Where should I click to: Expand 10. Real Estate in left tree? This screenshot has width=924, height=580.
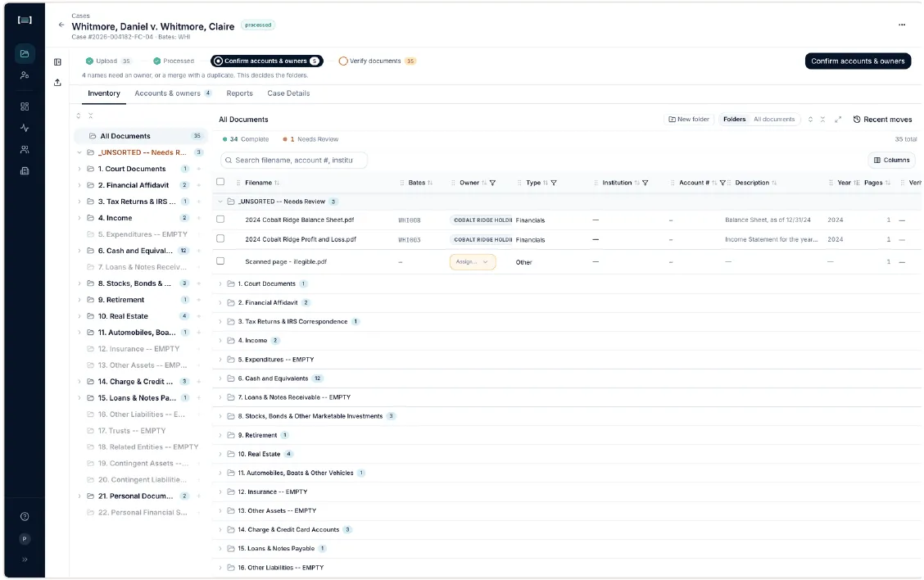[79, 316]
